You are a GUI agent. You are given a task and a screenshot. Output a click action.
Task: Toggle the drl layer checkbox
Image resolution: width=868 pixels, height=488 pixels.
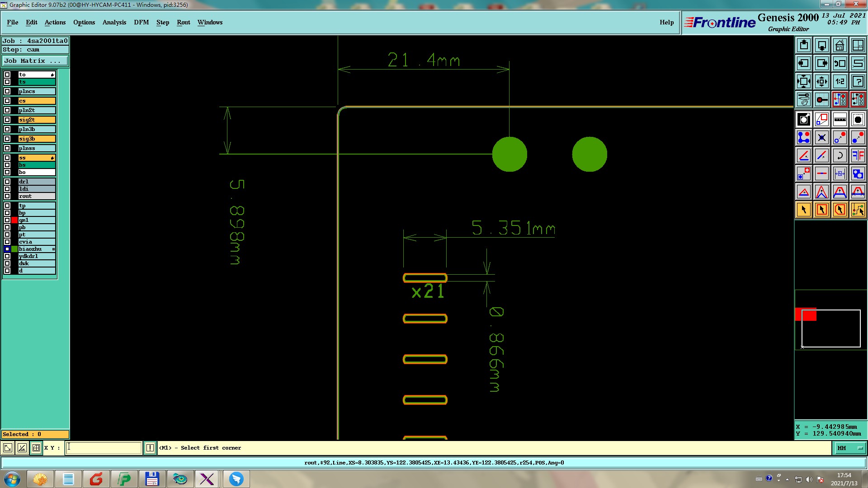7,182
